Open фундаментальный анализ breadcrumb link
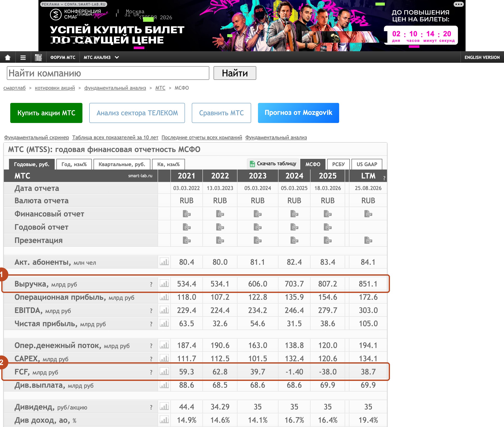This screenshot has width=504, height=427. 115,88
